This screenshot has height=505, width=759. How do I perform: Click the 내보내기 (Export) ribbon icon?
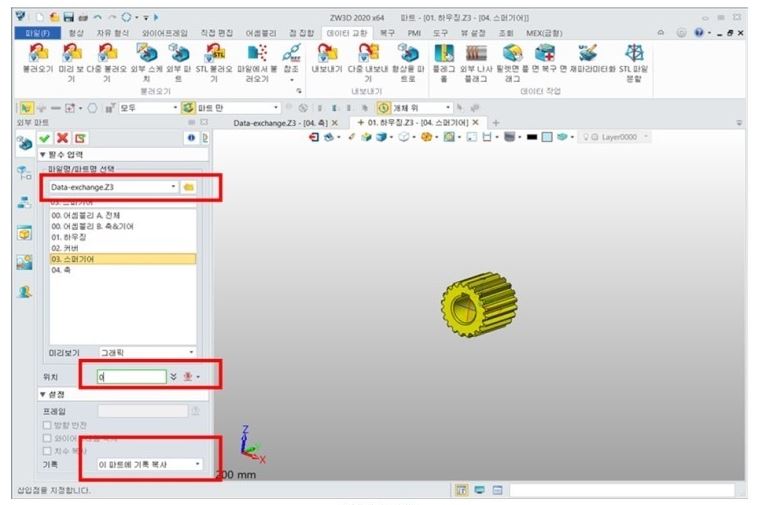click(x=327, y=53)
